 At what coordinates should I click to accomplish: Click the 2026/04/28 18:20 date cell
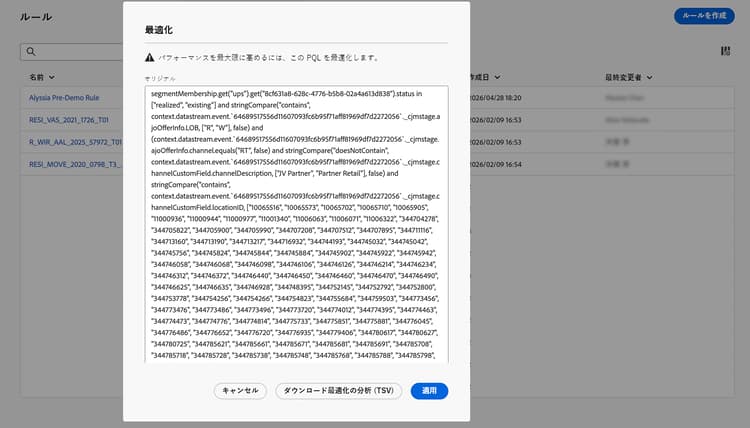(x=496, y=98)
